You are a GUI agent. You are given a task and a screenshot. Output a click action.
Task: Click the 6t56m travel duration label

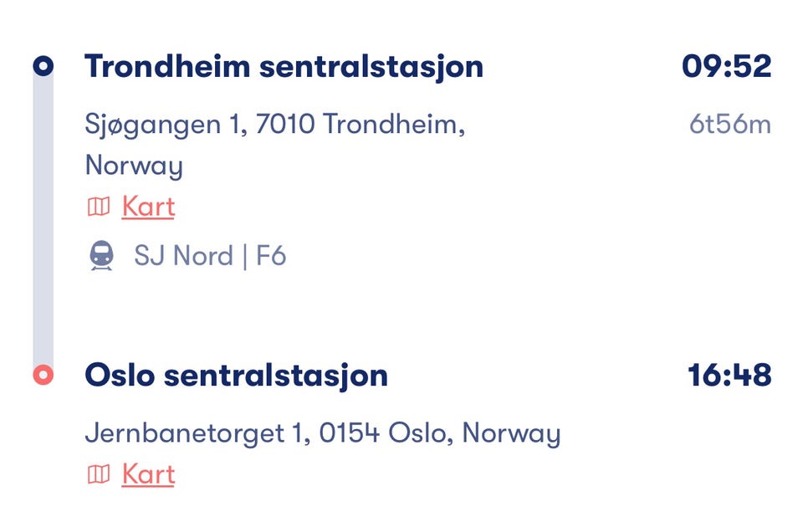point(729,125)
